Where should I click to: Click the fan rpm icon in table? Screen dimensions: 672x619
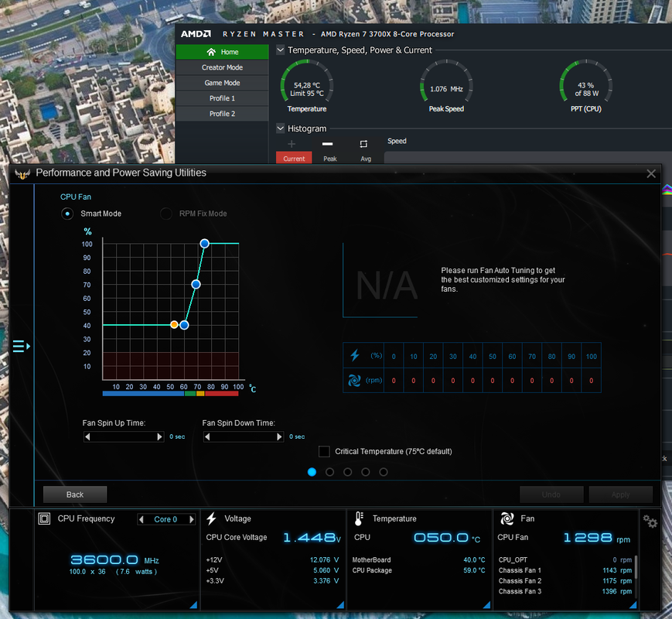(x=354, y=380)
